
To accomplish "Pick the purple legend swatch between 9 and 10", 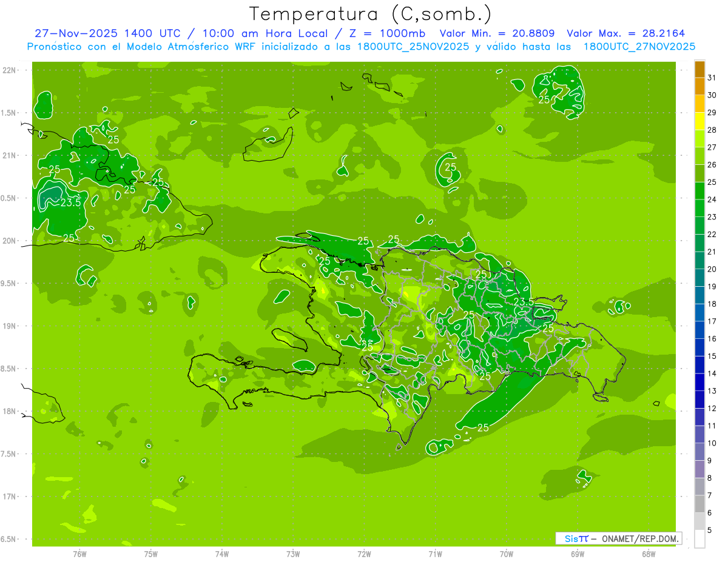I will point(699,452).
